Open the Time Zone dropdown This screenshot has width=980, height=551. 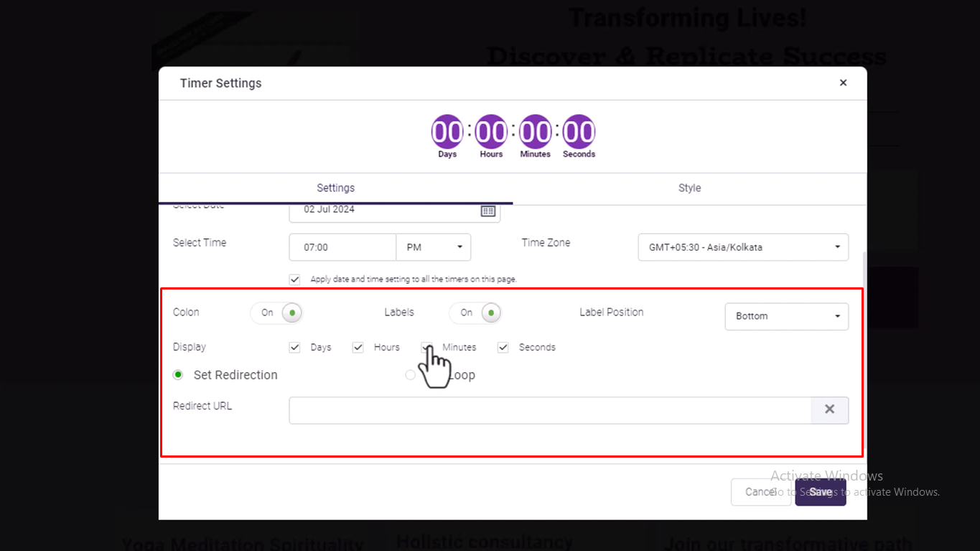click(743, 247)
